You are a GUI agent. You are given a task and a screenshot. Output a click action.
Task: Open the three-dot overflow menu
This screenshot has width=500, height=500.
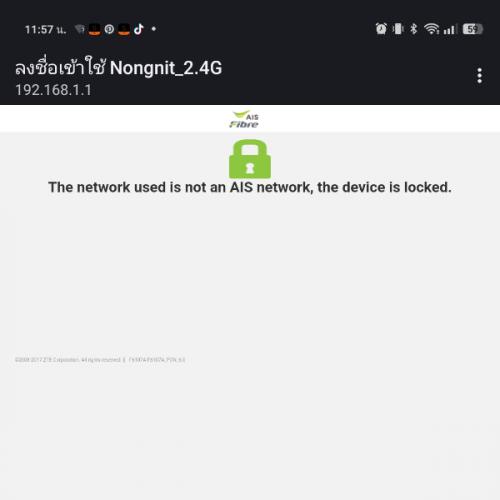[x=479, y=76]
